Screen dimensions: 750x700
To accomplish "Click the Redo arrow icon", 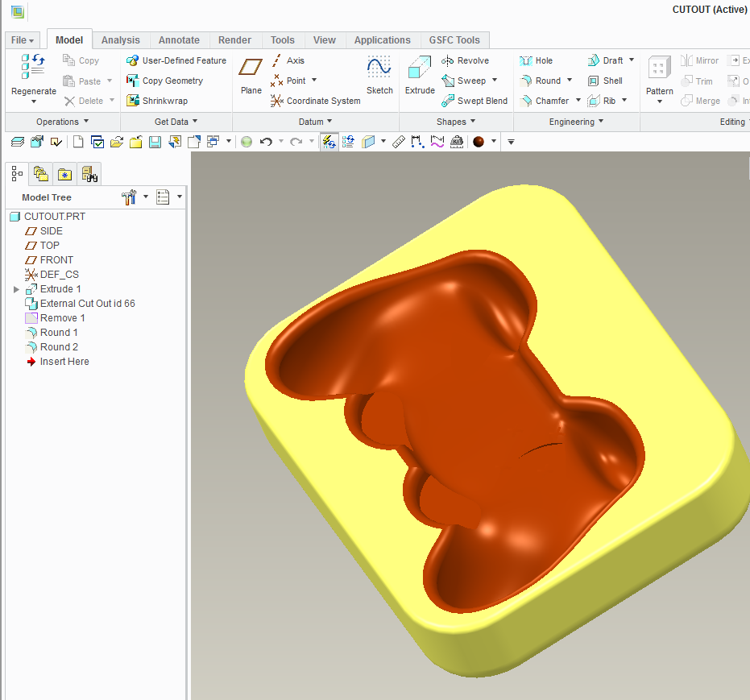I will click(x=296, y=142).
